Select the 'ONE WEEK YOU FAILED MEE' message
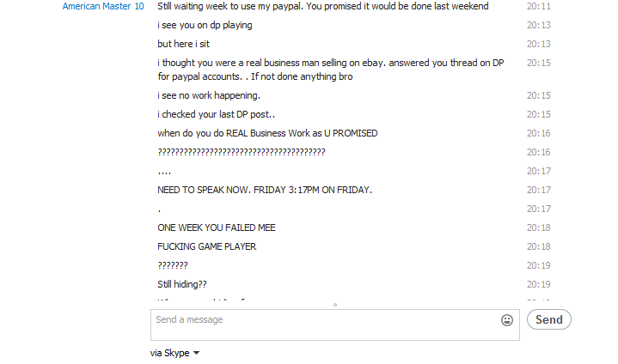 (216, 227)
